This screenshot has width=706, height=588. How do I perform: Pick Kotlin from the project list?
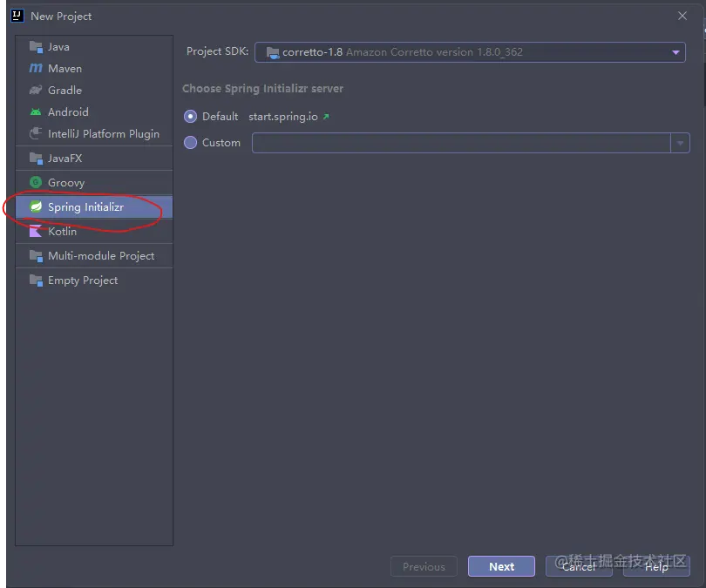click(94, 231)
